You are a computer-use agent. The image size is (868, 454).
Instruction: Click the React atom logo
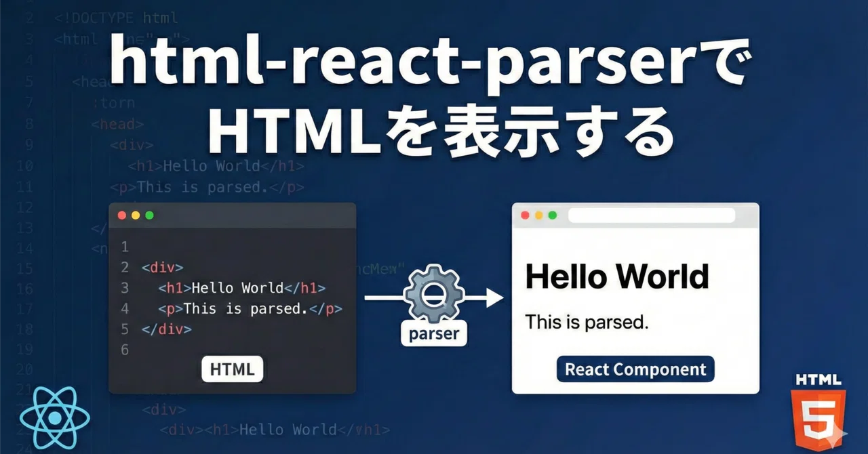click(x=55, y=417)
